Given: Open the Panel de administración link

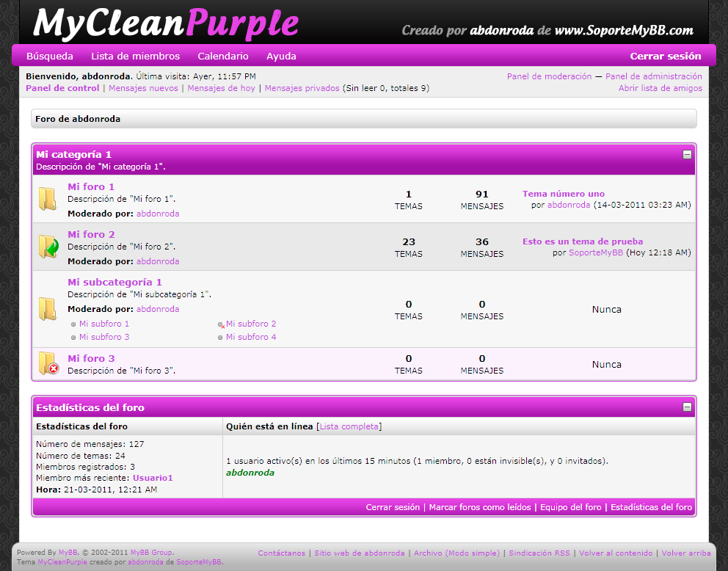Looking at the screenshot, I should pos(653,76).
